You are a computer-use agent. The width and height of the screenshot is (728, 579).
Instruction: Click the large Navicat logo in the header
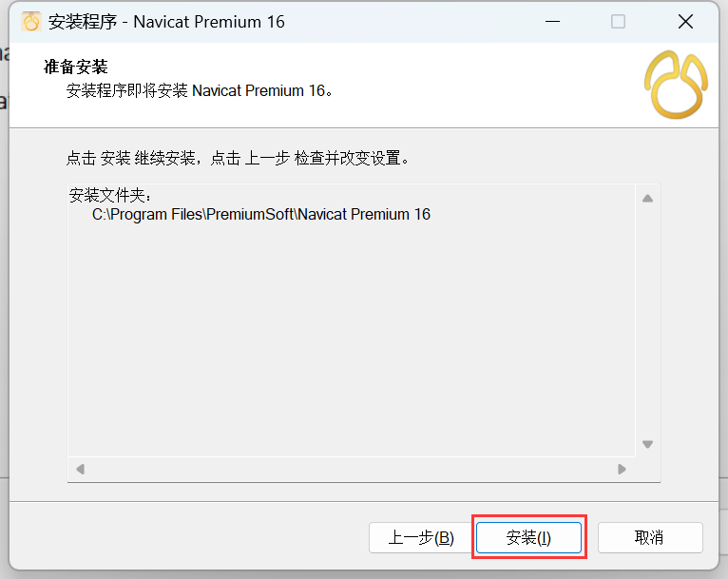(676, 85)
